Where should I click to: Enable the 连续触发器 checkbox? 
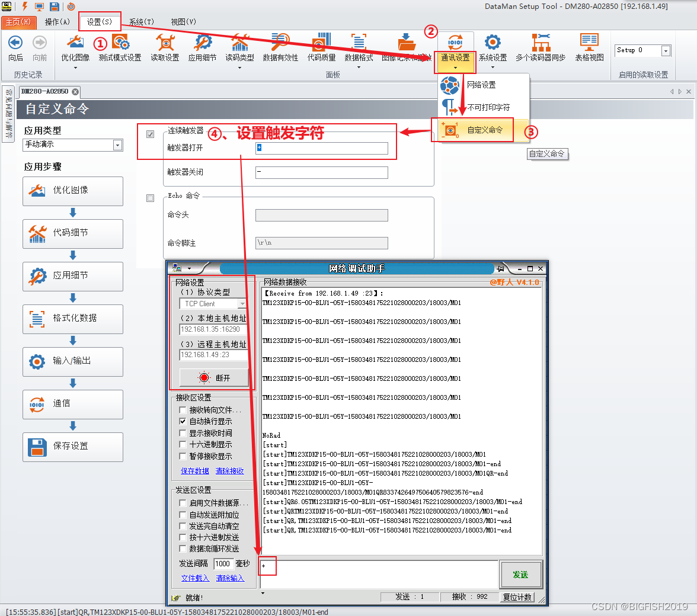tap(150, 134)
